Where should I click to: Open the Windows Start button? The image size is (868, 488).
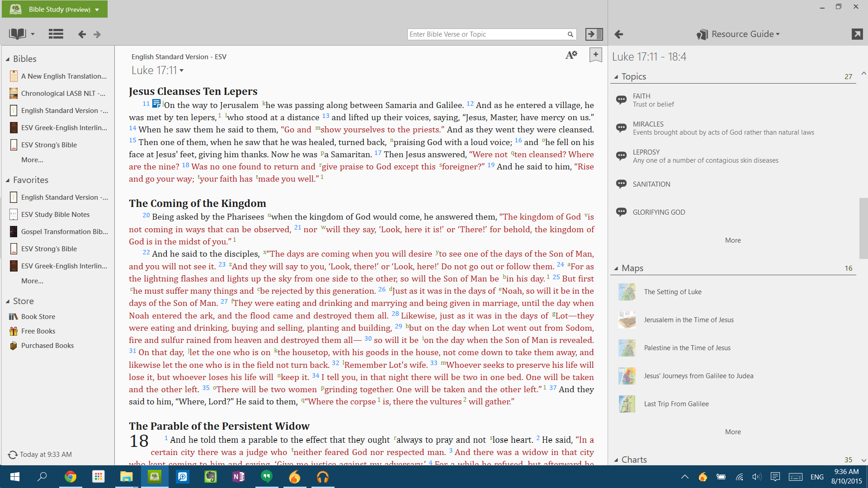14,477
